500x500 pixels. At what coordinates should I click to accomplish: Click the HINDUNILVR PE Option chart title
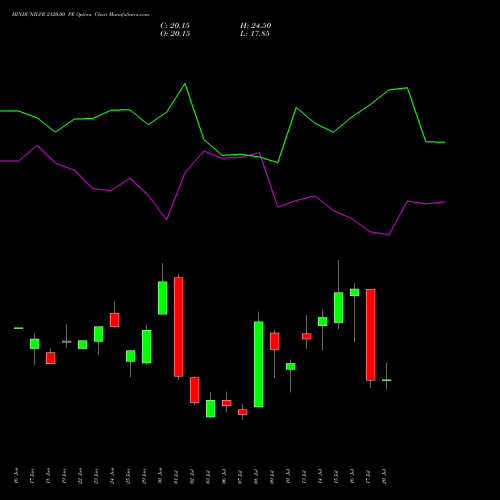(x=80, y=15)
